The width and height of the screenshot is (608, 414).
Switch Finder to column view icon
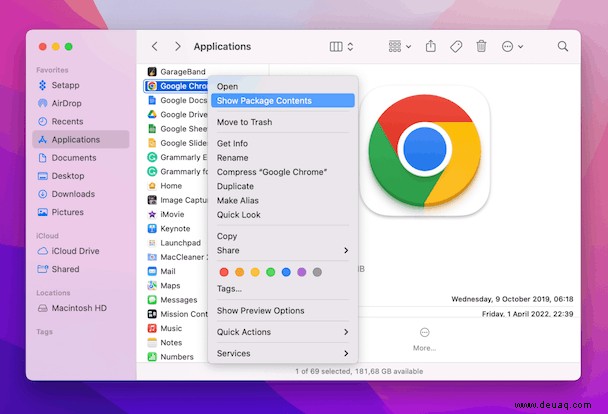pos(336,47)
